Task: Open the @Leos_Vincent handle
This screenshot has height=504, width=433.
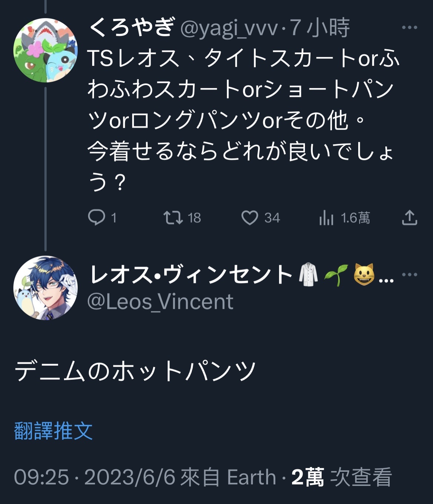Action: pyautogui.click(x=160, y=302)
